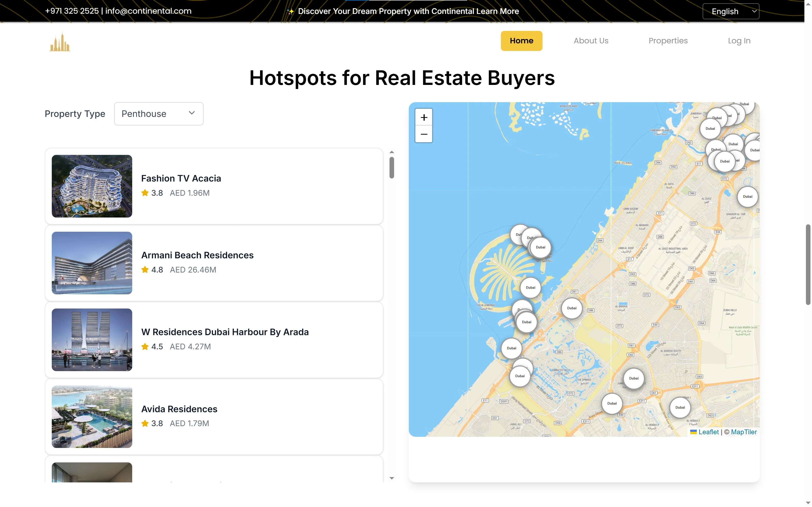This screenshot has height=507, width=812.
Task: Open the W Residences Dubai Harbour thumbnail
Action: [92, 340]
